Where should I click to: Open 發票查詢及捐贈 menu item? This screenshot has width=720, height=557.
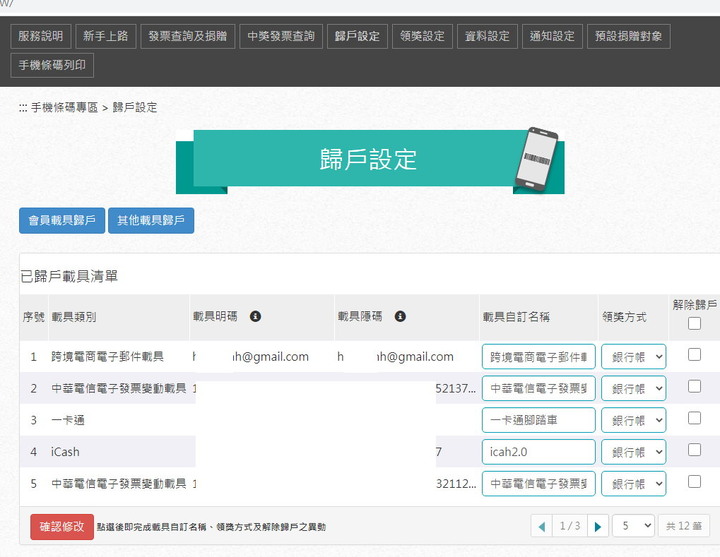click(x=188, y=36)
